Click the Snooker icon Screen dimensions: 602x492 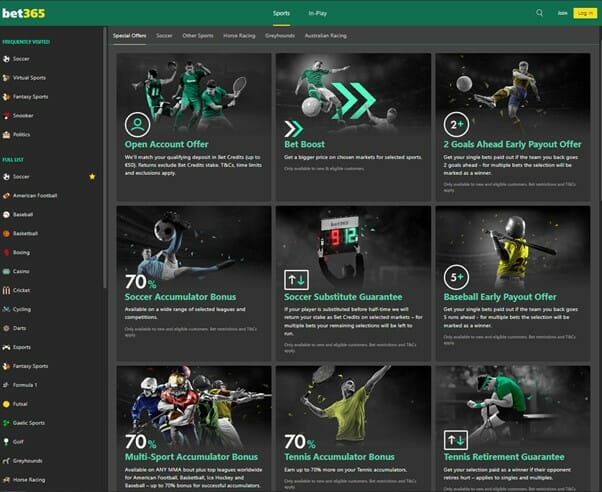(x=6, y=116)
